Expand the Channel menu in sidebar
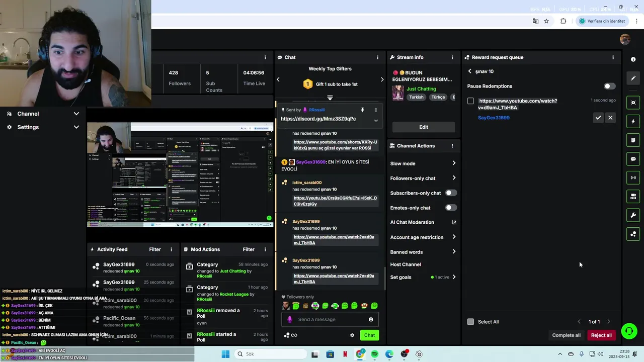Image resolution: width=644 pixels, height=362 pixels. point(76,114)
